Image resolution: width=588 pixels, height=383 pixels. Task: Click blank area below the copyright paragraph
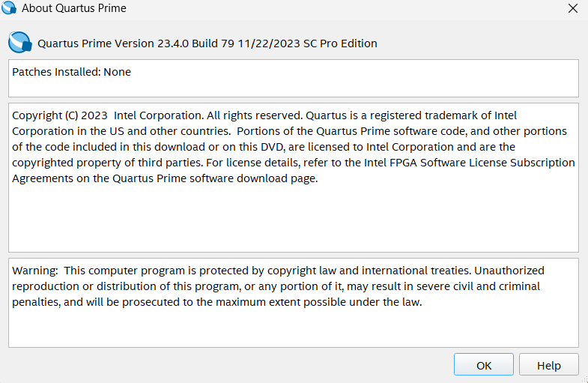coord(292,221)
